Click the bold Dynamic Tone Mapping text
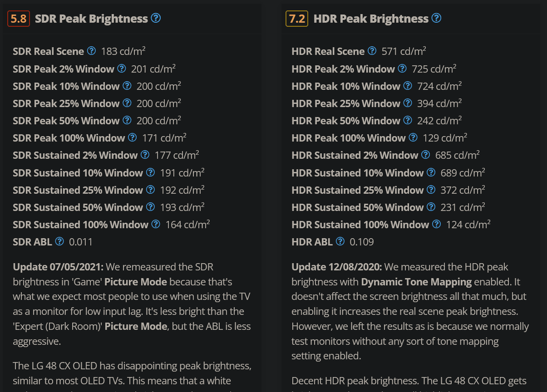The width and height of the screenshot is (547, 392). tap(416, 282)
